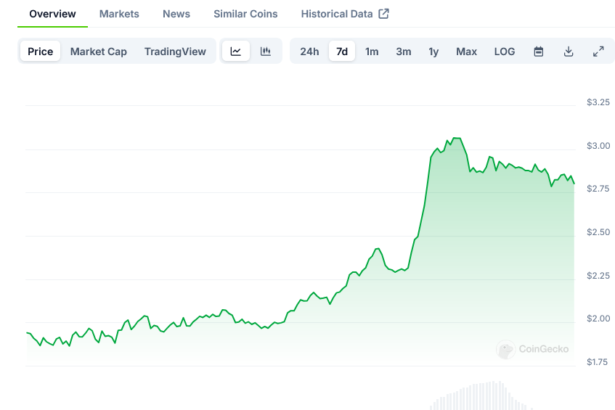The image size is (615, 410).
Task: Click the price peak on the chart line
Action: coord(456,138)
